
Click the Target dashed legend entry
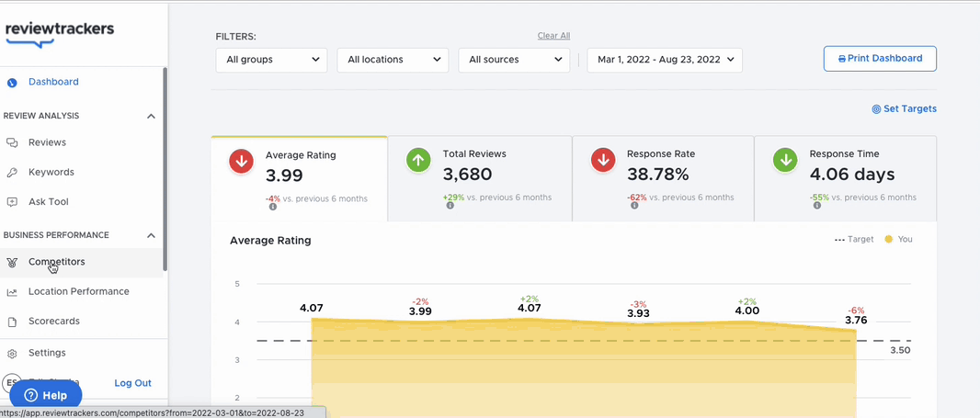pyautogui.click(x=854, y=239)
